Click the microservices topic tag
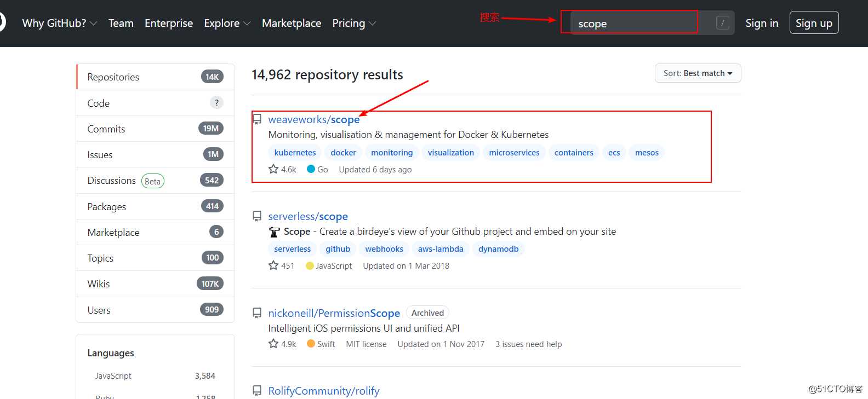 pyautogui.click(x=514, y=152)
